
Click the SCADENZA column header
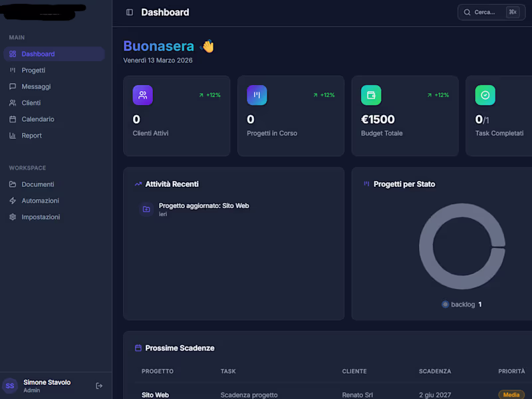coord(435,371)
